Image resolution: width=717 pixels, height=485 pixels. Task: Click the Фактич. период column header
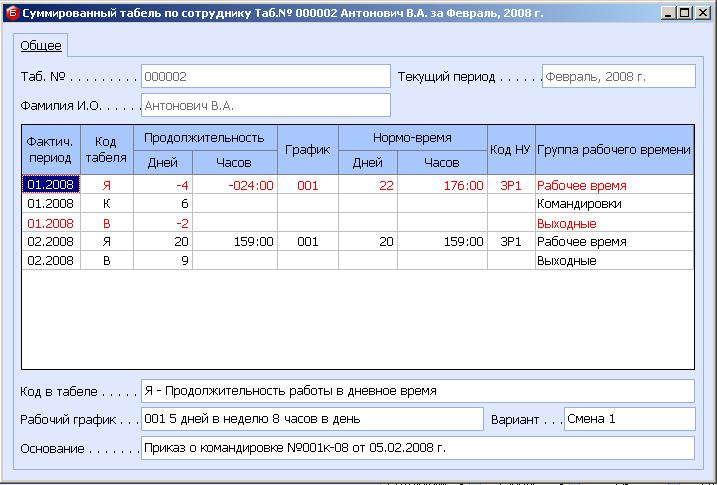click(51, 150)
